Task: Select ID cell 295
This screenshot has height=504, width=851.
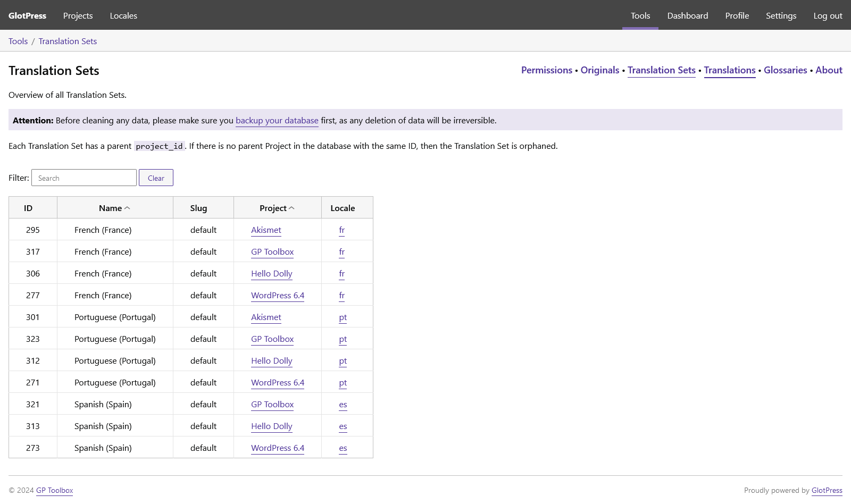Action: [33, 230]
